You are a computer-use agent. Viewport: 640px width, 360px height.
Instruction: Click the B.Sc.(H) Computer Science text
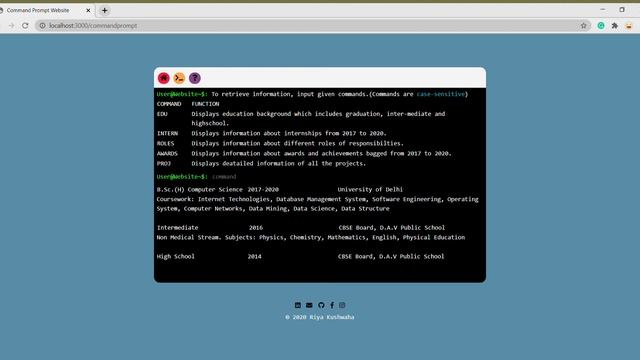[x=200, y=189]
